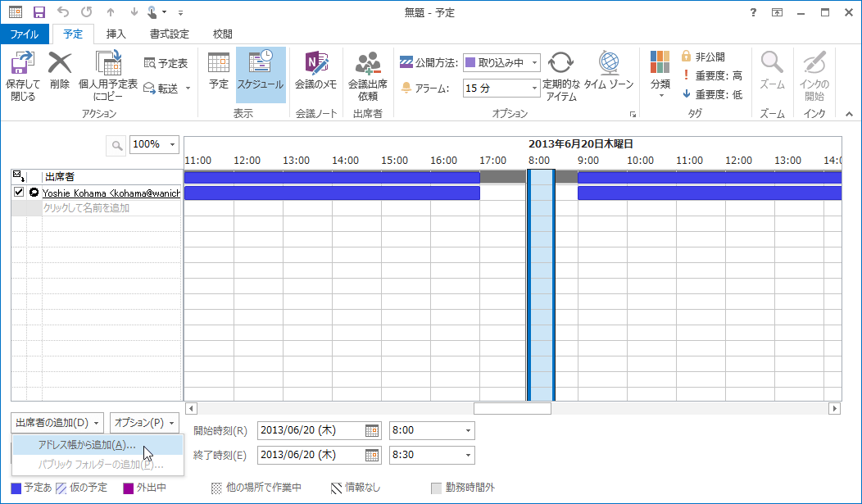
Task: Collapse the ribbon chevron
Action: (850, 114)
